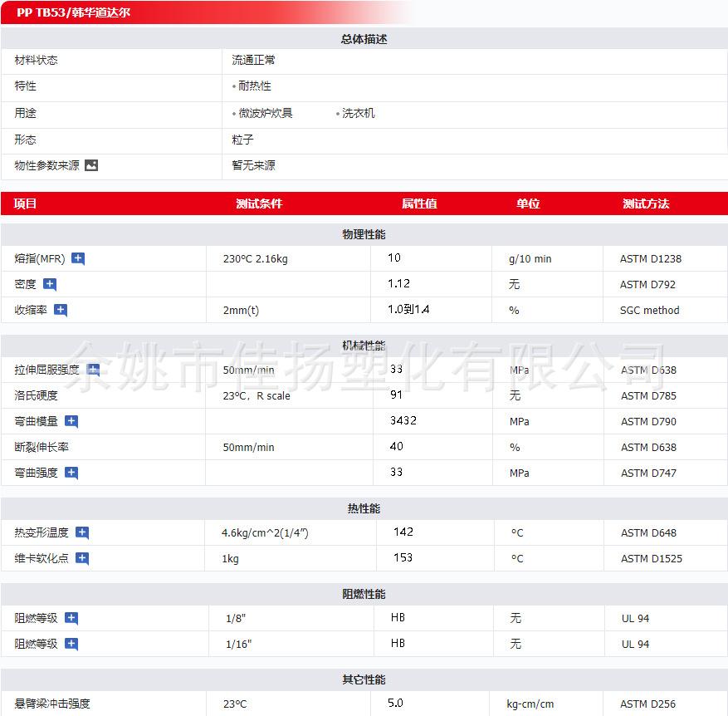Click the 属性值 column header
Screen dimensions: 728x716
point(419,204)
